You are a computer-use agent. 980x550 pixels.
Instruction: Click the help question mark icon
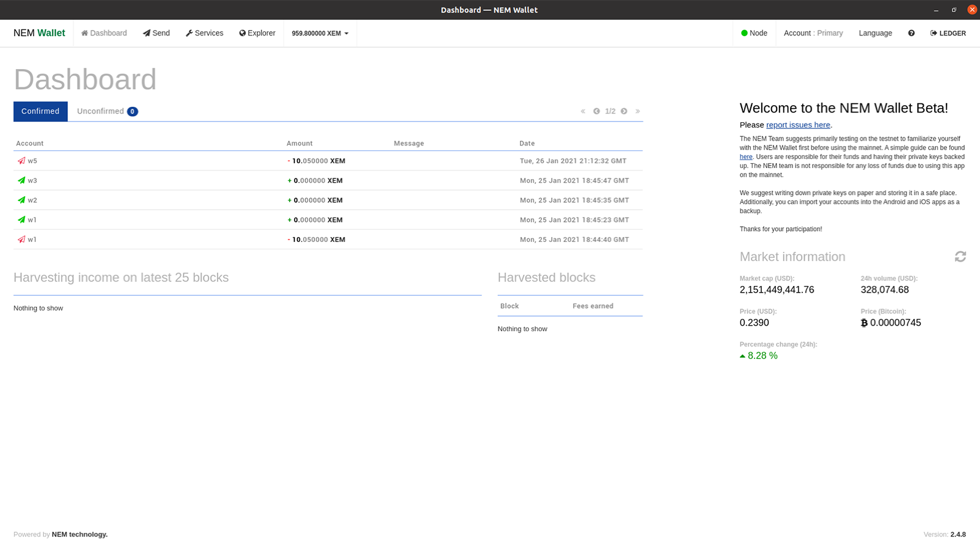[x=911, y=33]
